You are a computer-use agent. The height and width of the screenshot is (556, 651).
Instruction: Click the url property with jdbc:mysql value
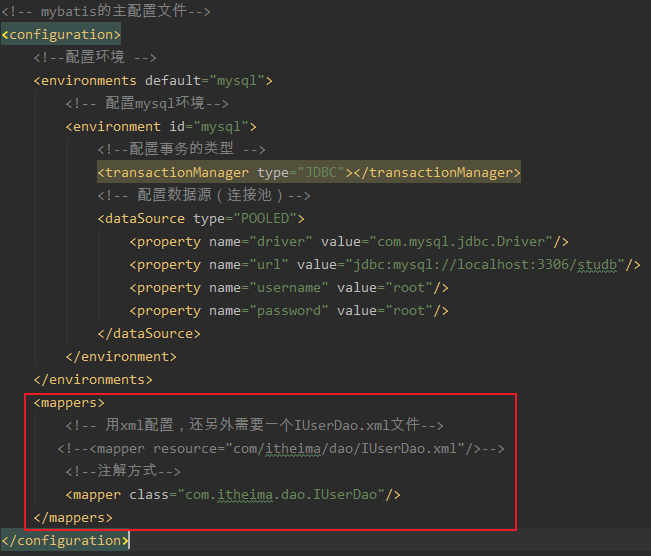click(385, 265)
